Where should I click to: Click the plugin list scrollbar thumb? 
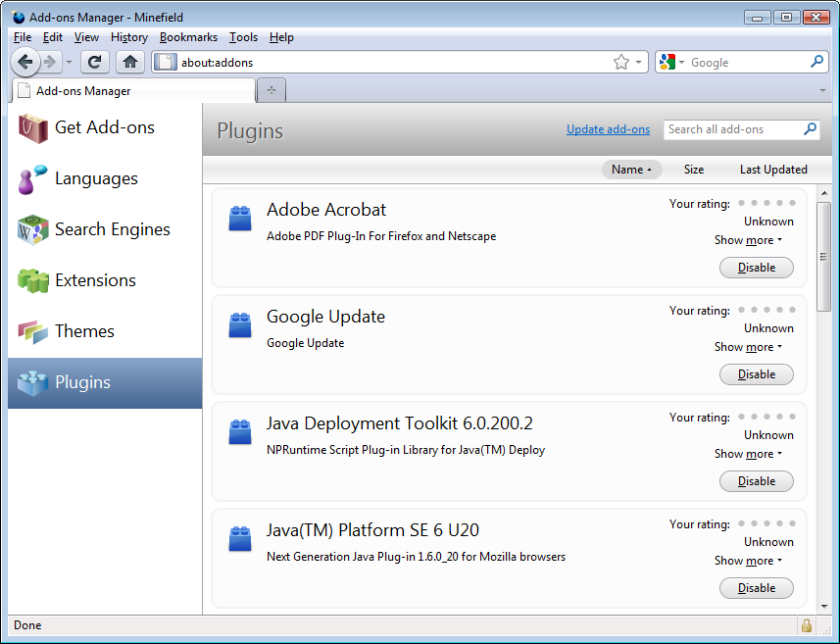(x=824, y=257)
